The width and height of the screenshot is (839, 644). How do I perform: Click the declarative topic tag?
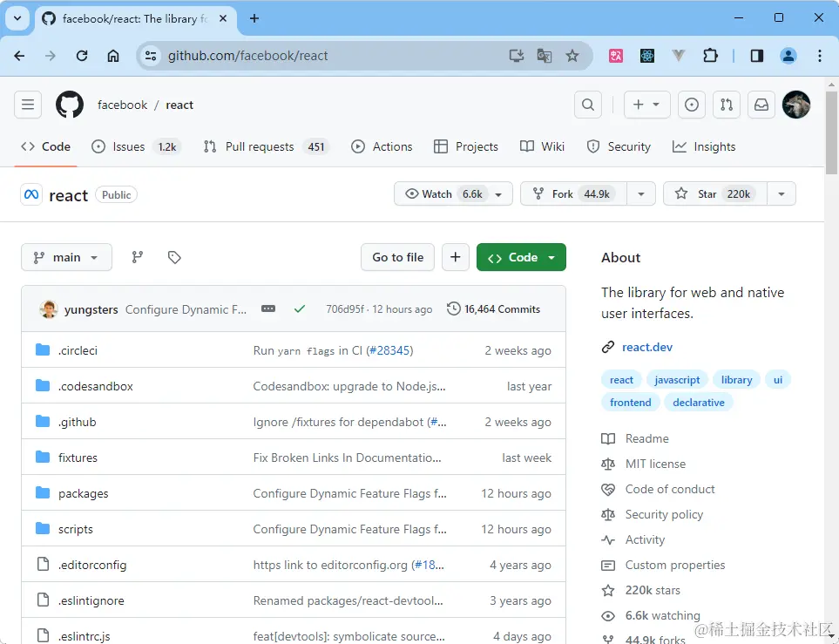coord(698,402)
